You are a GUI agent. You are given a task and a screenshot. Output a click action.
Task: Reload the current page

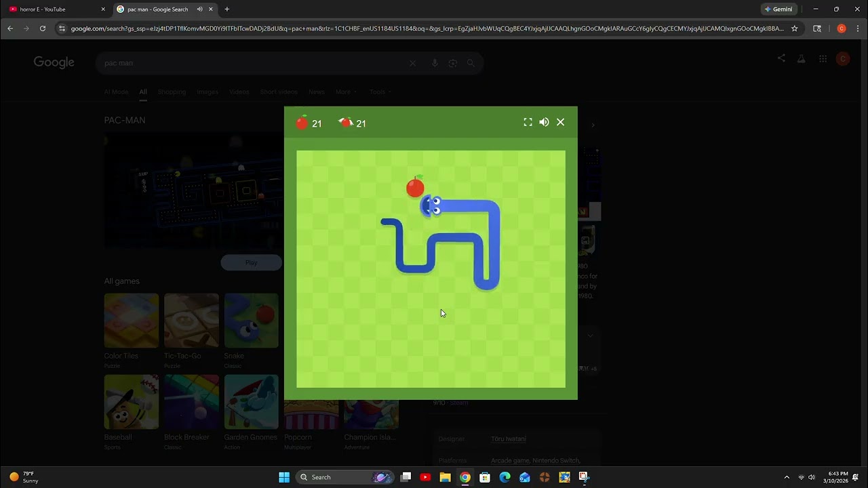pyautogui.click(x=43, y=28)
